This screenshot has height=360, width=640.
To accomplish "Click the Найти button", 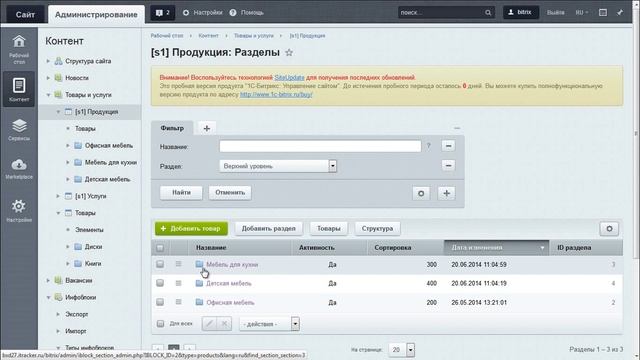I will [181, 193].
